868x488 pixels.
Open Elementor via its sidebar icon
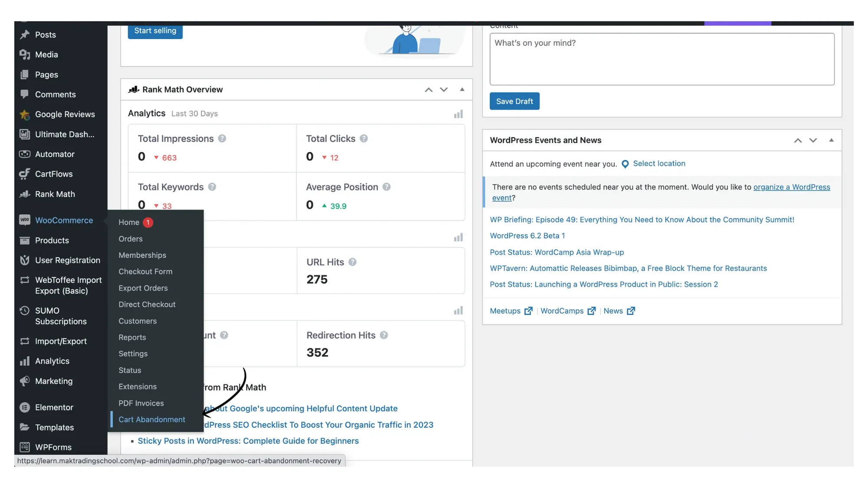[25, 407]
